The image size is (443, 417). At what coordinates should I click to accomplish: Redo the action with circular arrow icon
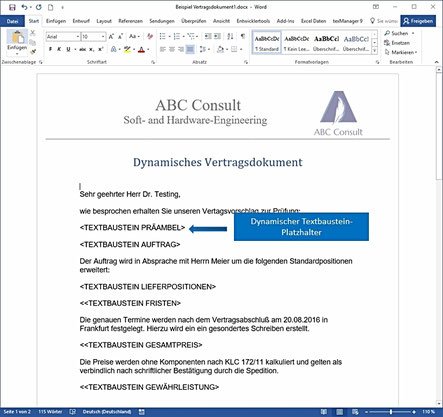(x=39, y=7)
